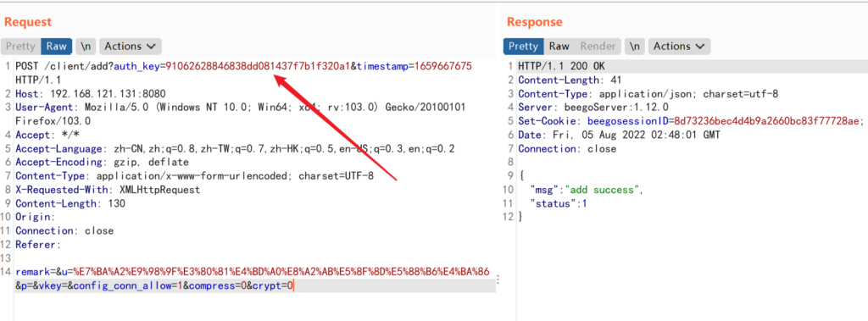This screenshot has height=321, width=868.
Task: Click the response Content-Length: 41 line
Action: tap(570, 80)
